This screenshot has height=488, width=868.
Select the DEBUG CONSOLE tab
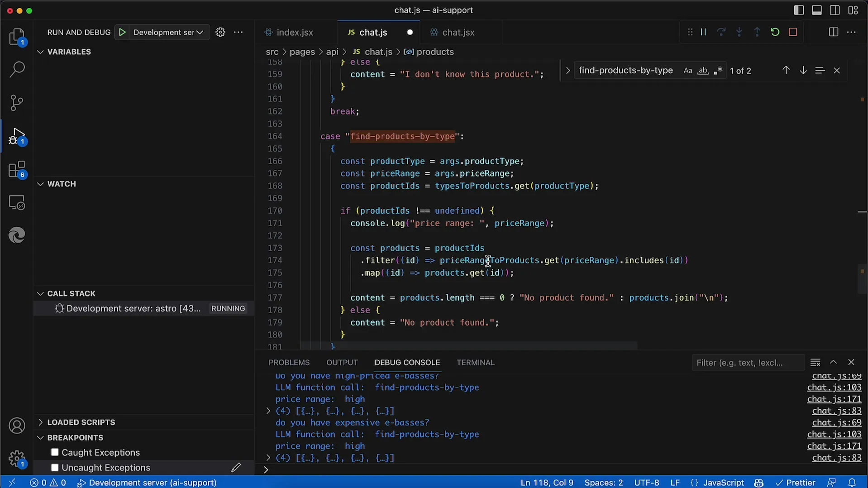point(407,363)
